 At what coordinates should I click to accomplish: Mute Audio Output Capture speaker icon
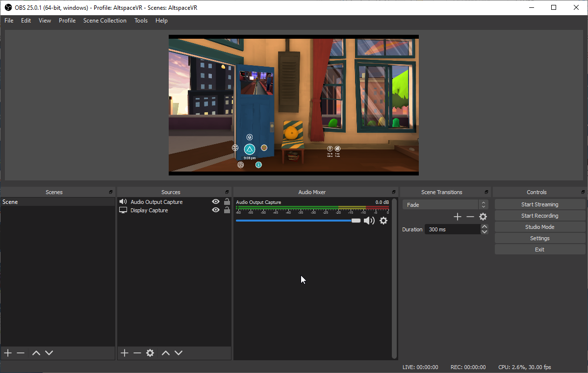(x=369, y=221)
